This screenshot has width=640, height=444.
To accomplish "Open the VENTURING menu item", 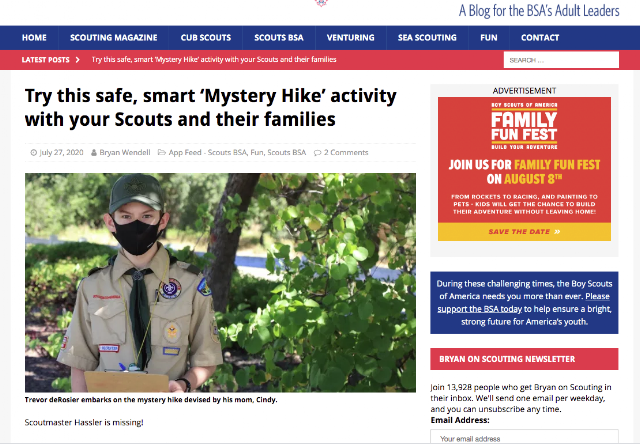I will (351, 38).
